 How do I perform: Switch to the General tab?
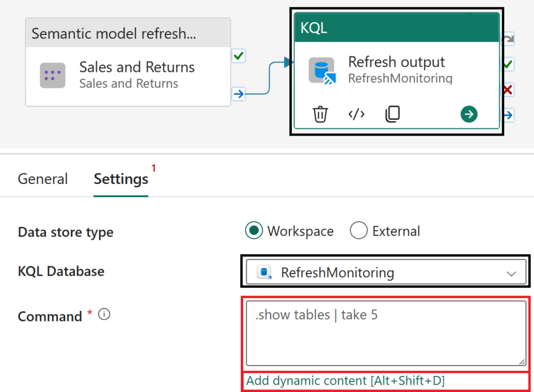[43, 179]
